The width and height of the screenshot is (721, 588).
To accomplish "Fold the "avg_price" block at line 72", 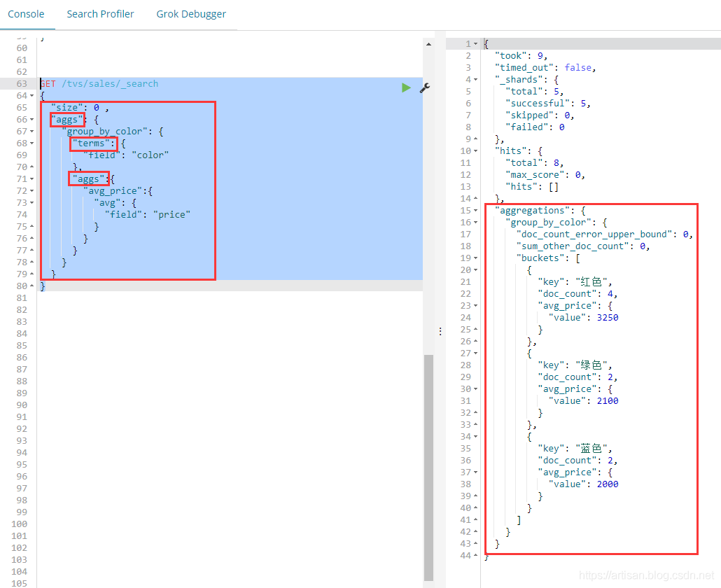I will click(32, 191).
